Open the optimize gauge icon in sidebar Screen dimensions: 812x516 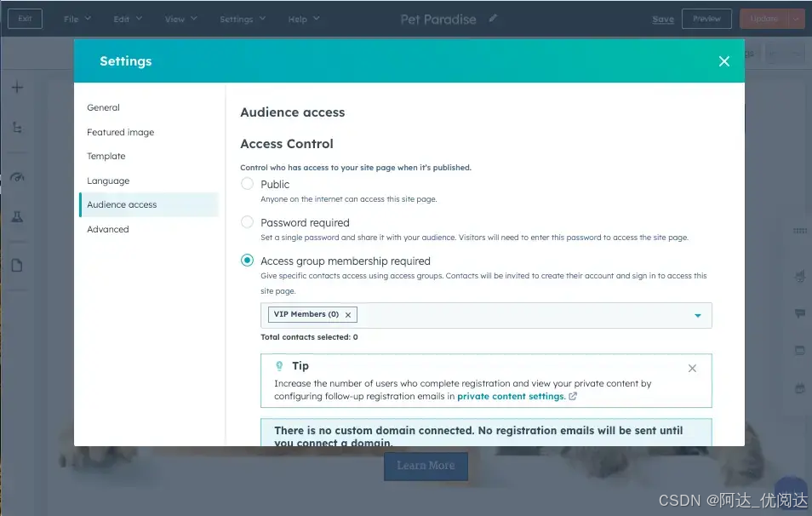click(17, 177)
